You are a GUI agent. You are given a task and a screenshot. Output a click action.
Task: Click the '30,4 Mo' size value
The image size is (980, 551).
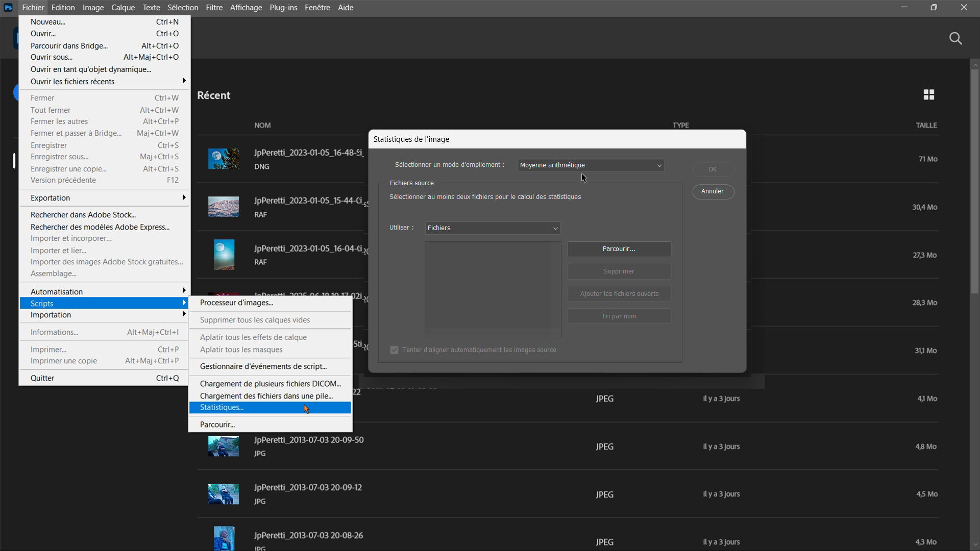(x=925, y=207)
